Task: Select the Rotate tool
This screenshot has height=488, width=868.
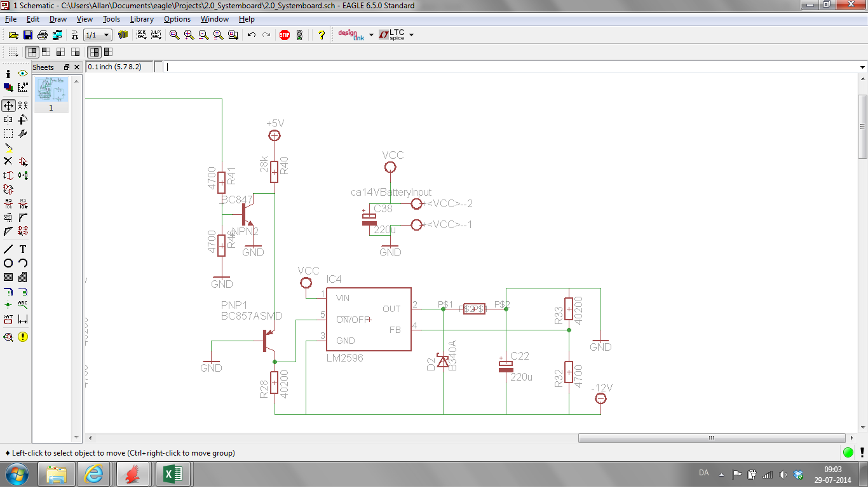Action: click(x=23, y=119)
